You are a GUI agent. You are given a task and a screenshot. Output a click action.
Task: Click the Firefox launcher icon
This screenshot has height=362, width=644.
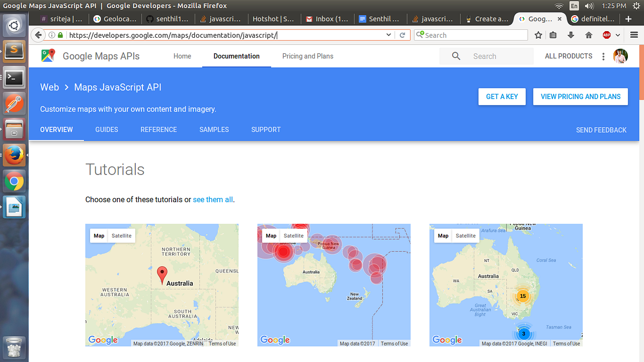coord(14,156)
